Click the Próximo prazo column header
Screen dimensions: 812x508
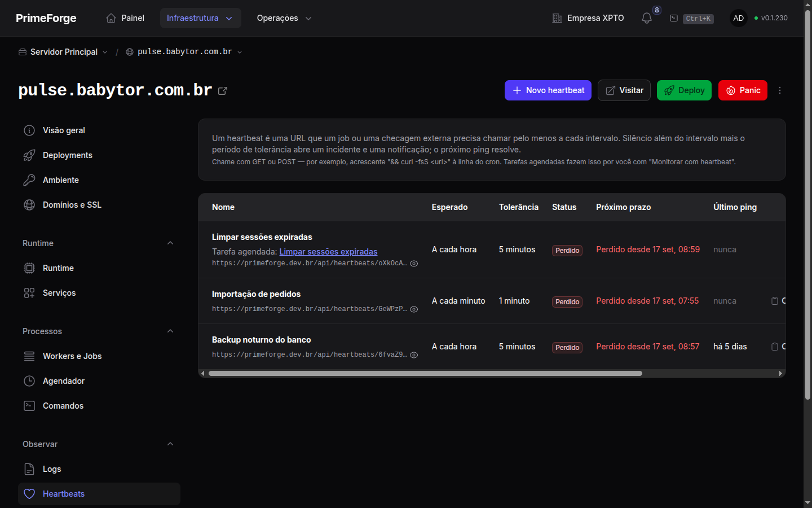[x=623, y=207]
